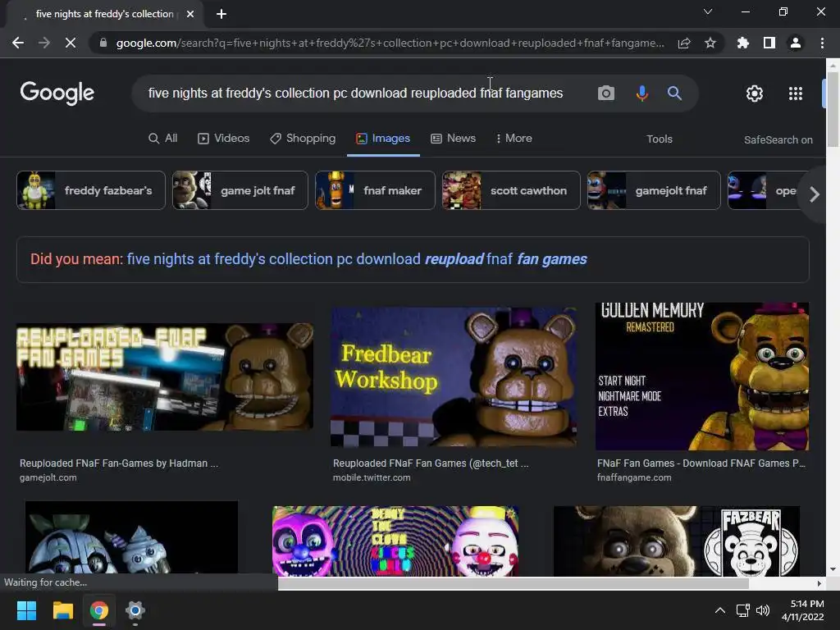Click the forward navigation arrow

pyautogui.click(x=44, y=43)
